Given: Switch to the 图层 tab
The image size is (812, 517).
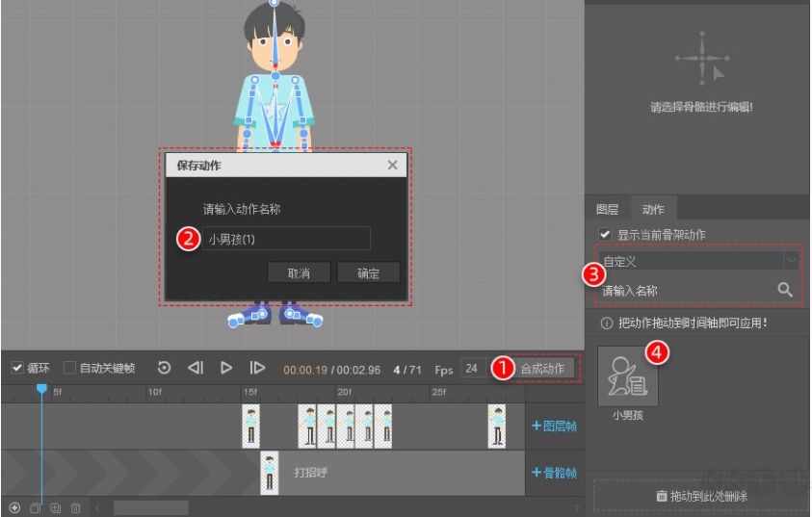Looking at the screenshot, I should [608, 209].
